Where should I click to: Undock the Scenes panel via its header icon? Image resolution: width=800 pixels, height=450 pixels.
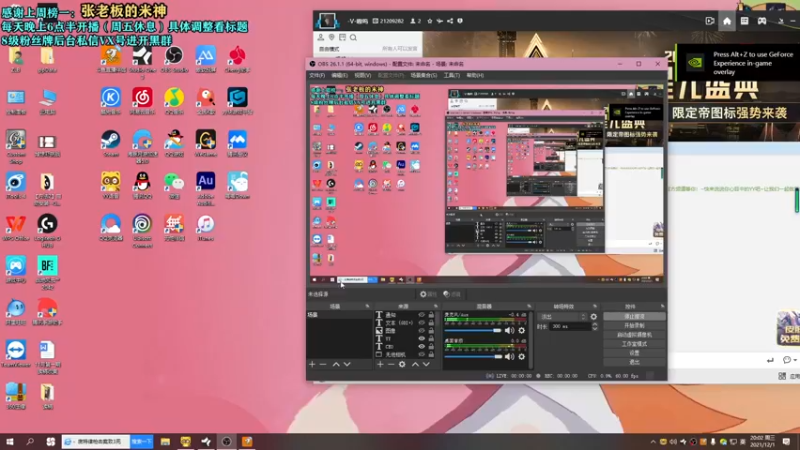(367, 306)
